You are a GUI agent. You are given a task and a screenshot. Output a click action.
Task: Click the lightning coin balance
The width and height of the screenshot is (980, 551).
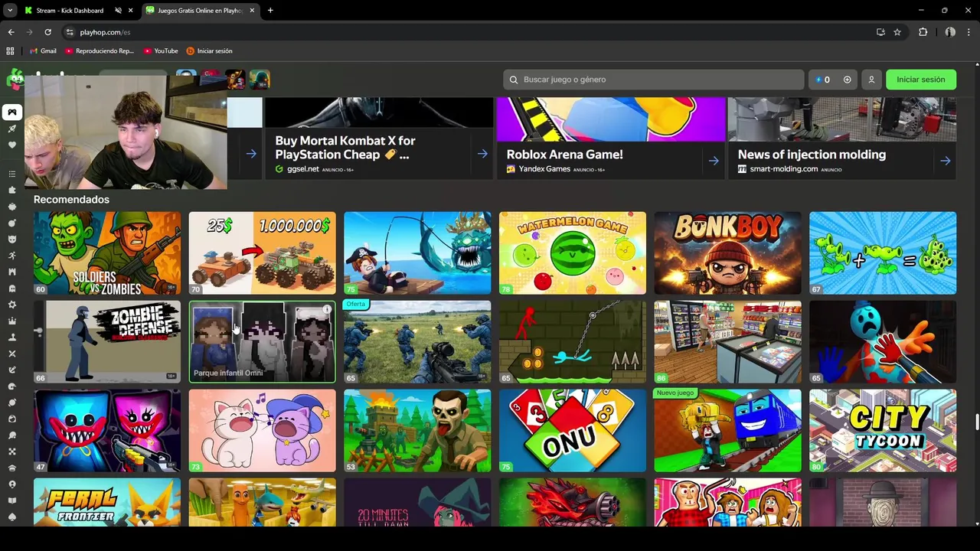(x=822, y=80)
